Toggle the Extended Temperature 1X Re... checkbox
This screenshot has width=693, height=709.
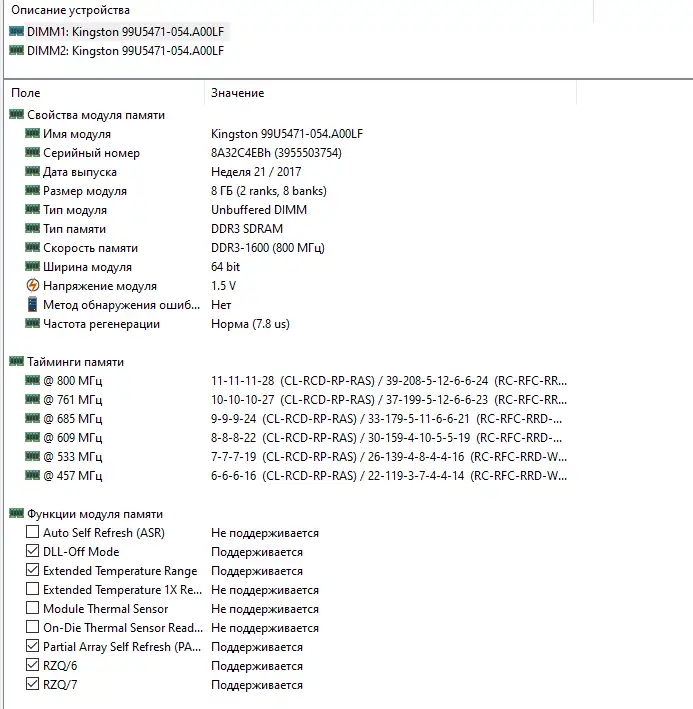coord(32,589)
